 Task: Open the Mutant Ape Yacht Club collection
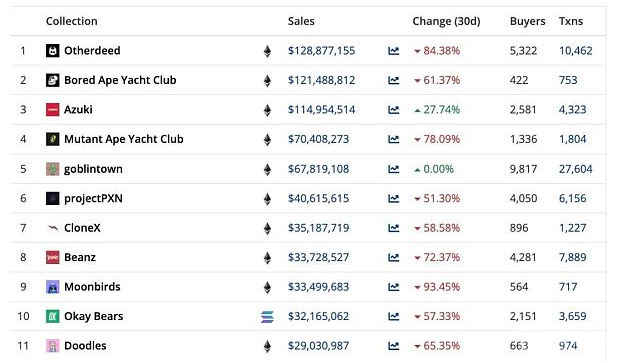click(124, 139)
